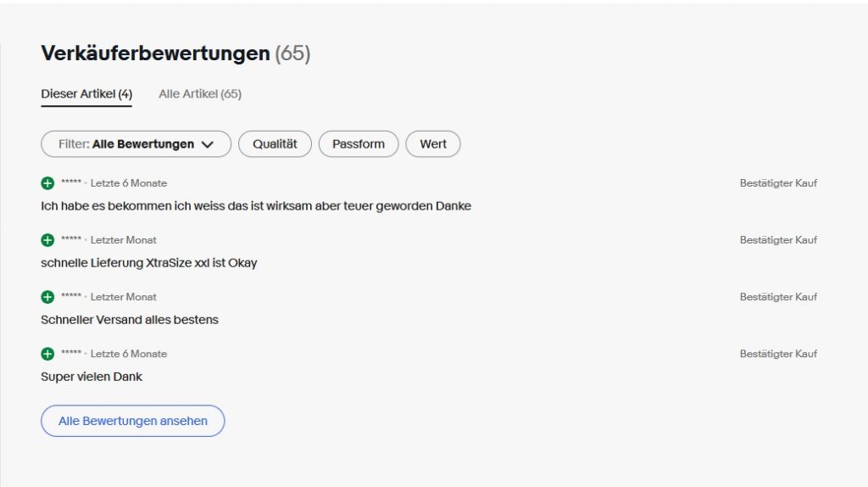
Task: Click the chevron arrow in filter dropdown
Action: coord(208,144)
